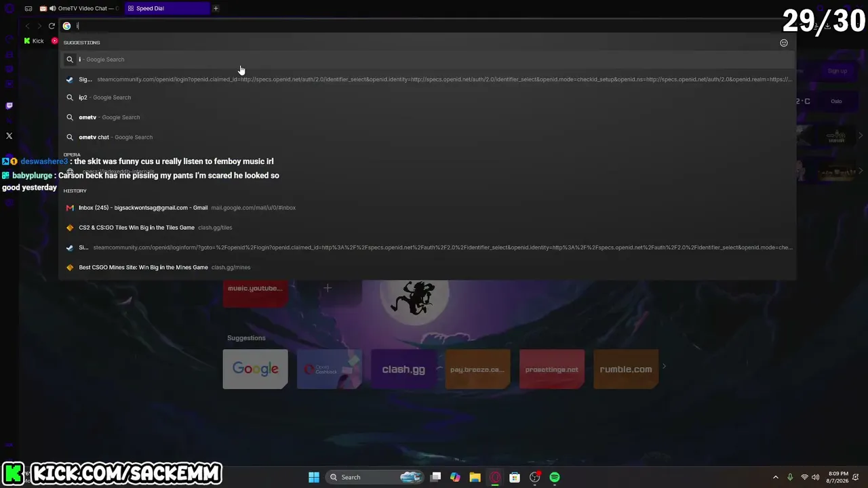Open the rumble.com suggestion tile
The height and width of the screenshot is (488, 868).
click(x=626, y=369)
